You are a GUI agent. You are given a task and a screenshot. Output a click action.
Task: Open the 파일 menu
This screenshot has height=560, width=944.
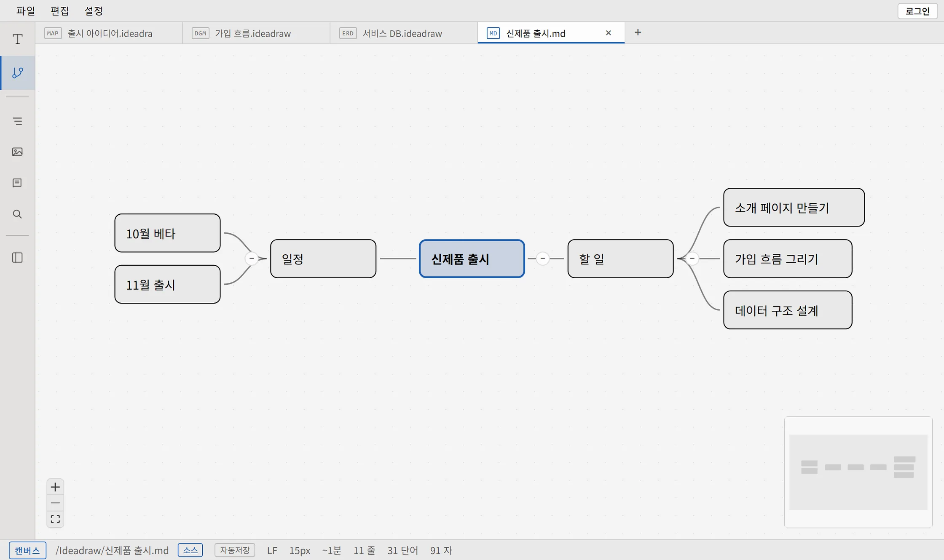coord(25,11)
